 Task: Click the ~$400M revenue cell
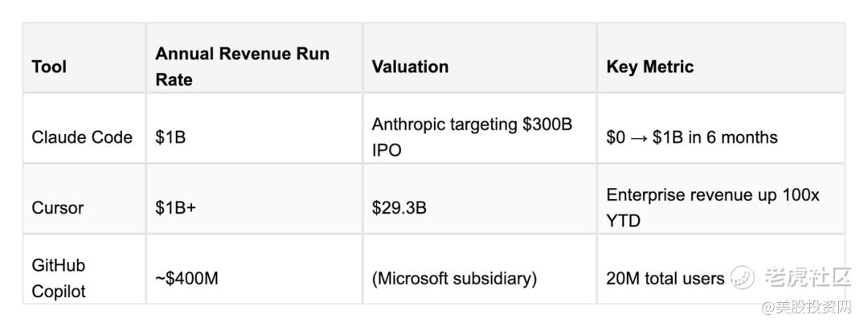click(x=186, y=279)
